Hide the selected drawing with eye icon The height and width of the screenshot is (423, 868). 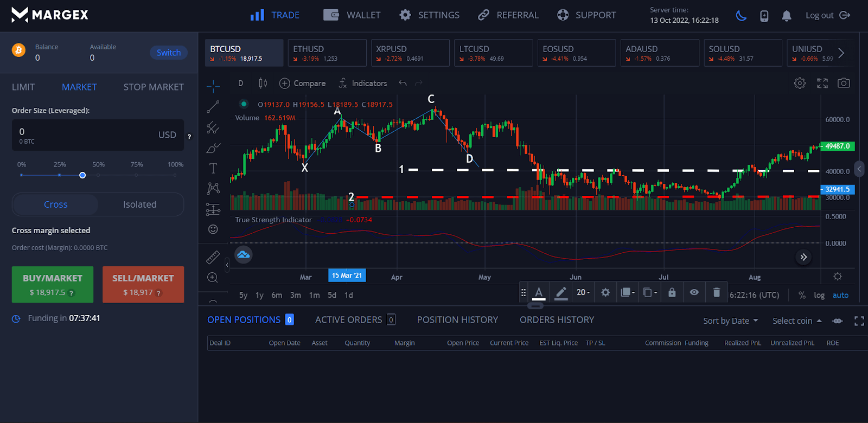tap(694, 293)
